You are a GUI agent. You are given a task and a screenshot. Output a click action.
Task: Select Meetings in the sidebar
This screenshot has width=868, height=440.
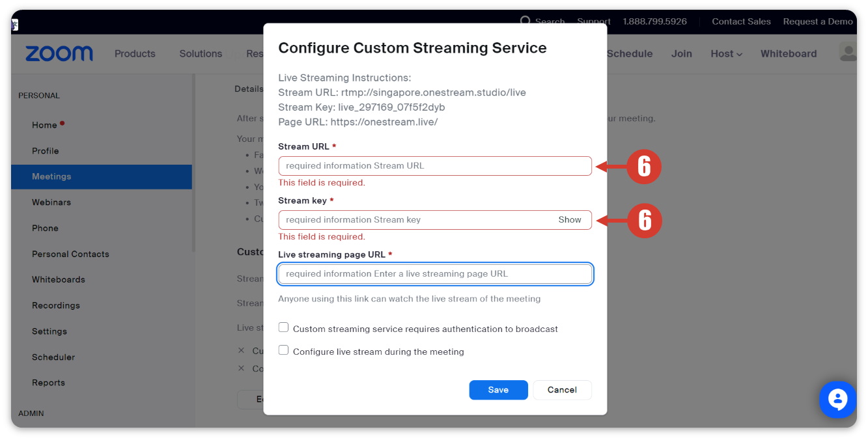coord(51,176)
